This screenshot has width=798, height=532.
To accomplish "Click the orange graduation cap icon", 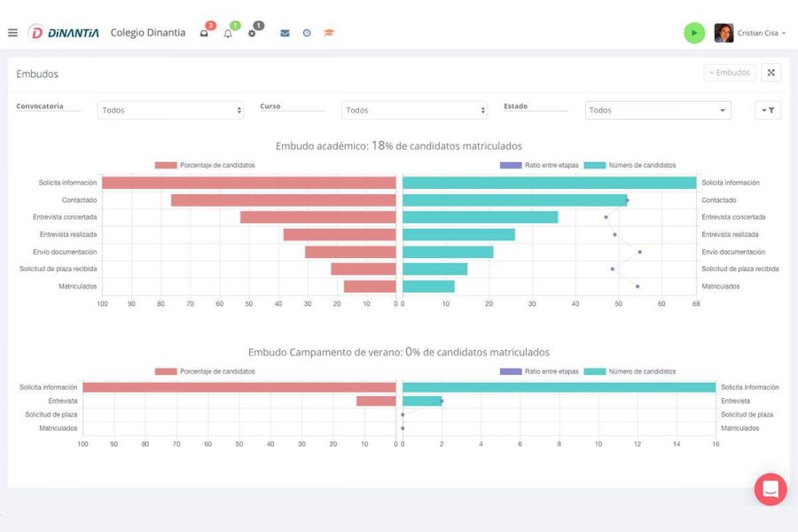I will pyautogui.click(x=329, y=33).
